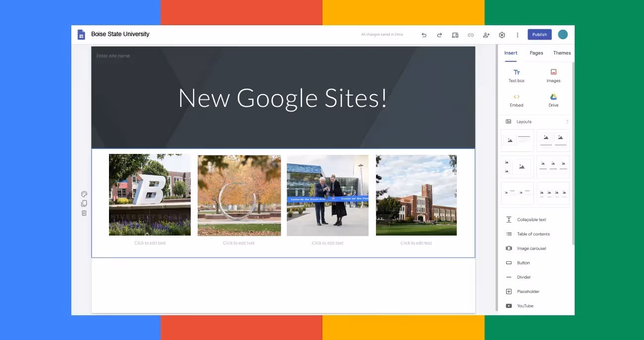Delete the selected image section
This screenshot has height=340, width=644.
point(84,213)
